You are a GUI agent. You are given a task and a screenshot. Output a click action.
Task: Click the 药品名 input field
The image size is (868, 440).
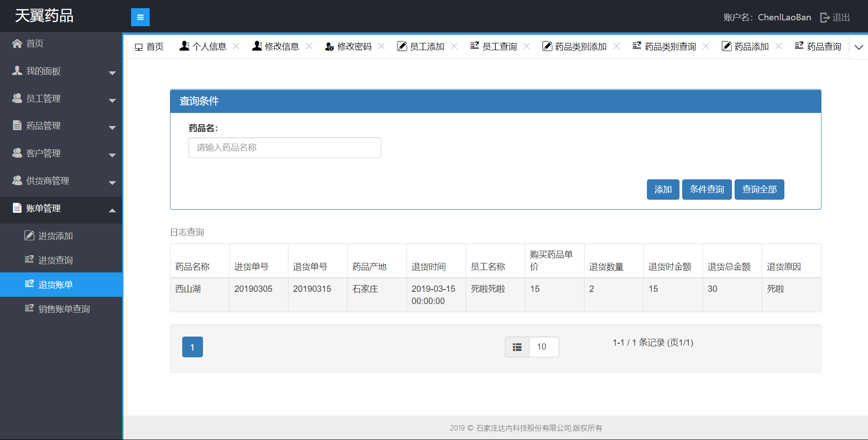click(x=284, y=148)
